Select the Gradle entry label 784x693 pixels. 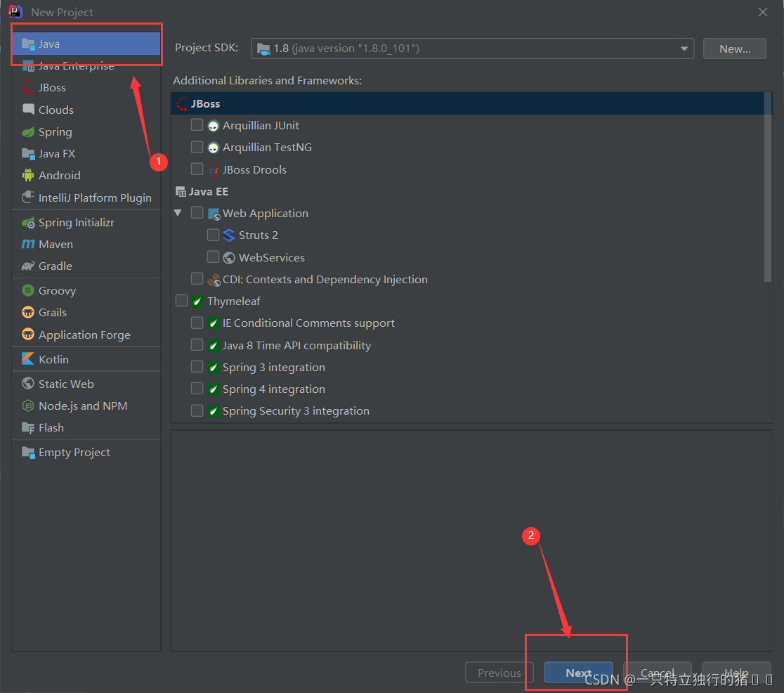click(x=55, y=266)
